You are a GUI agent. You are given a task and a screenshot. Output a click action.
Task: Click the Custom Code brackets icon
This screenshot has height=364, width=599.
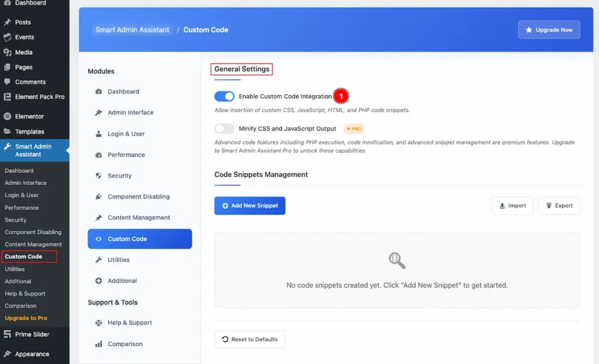coord(98,239)
